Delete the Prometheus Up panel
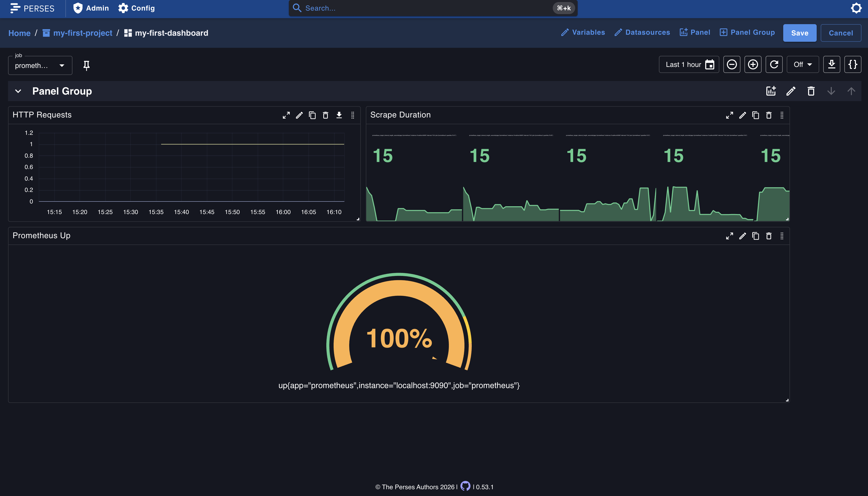 (769, 236)
